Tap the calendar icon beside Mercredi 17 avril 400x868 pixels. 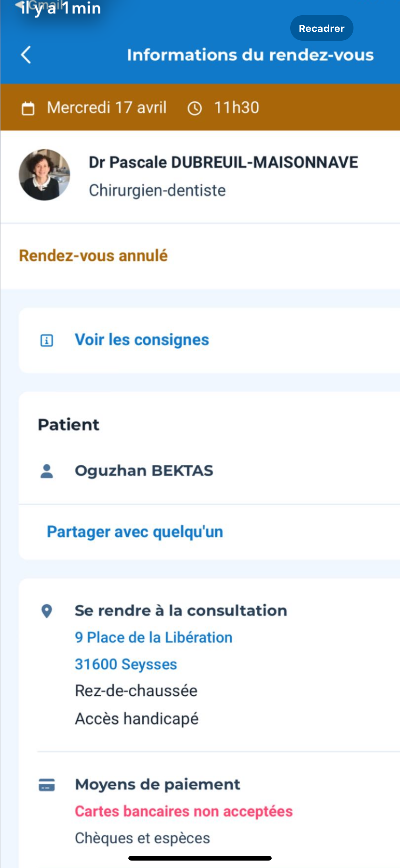click(x=28, y=109)
